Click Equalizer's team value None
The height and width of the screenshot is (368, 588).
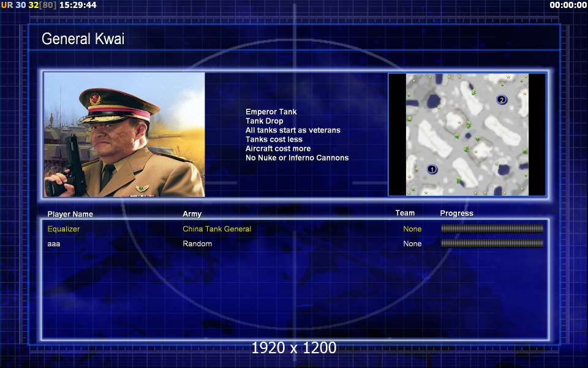click(x=412, y=229)
